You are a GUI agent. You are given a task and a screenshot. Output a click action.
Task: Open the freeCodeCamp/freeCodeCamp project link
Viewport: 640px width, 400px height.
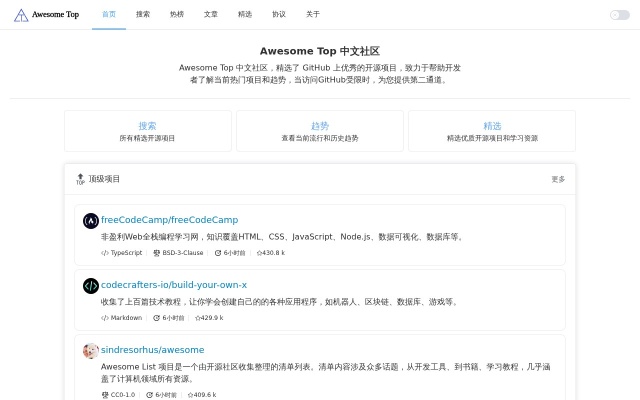[169, 220]
